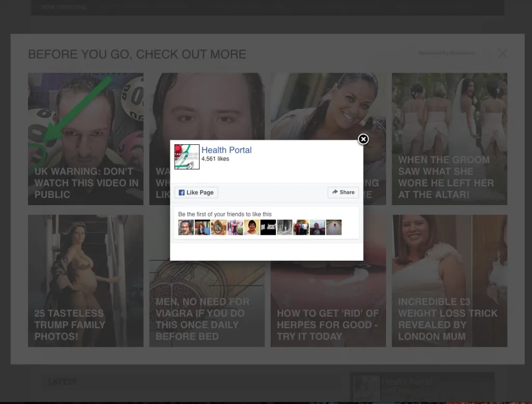The height and width of the screenshot is (404, 532).
Task: Click the 'Sponsored by' label link
Action: (446, 53)
